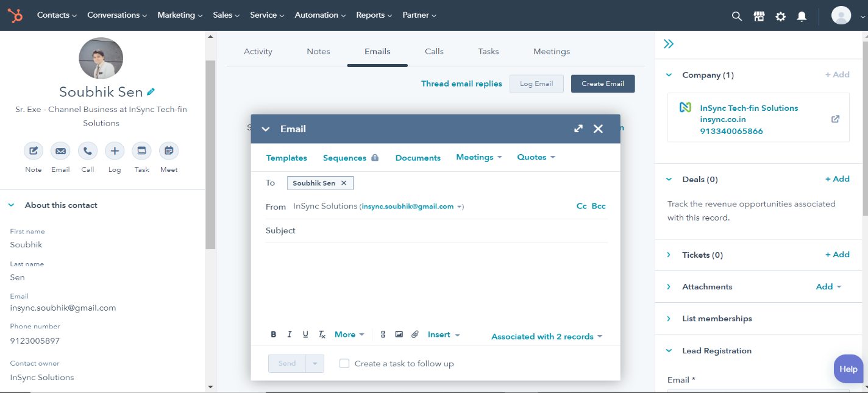The image size is (868, 393).
Task: Switch to the Activity tab
Action: 258,52
